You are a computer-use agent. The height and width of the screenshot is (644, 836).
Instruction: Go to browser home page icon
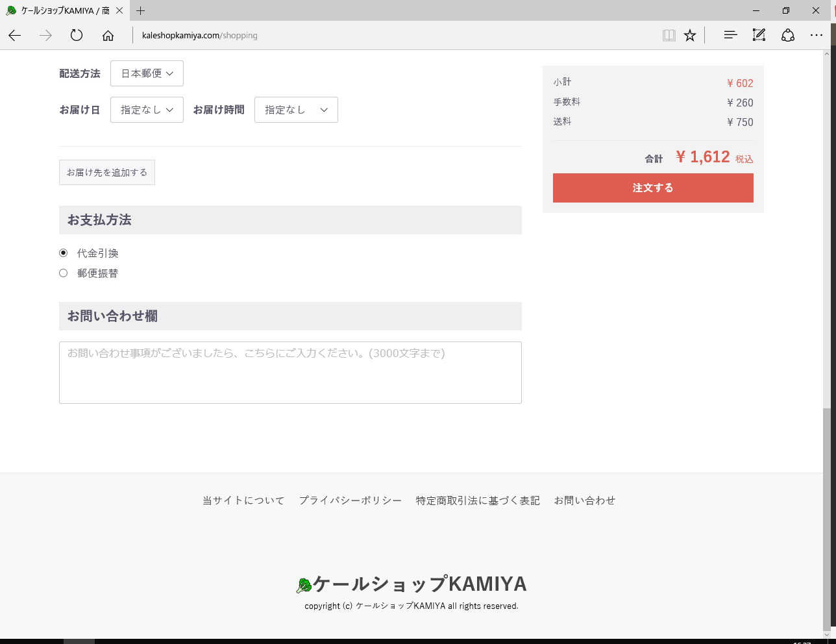point(108,36)
